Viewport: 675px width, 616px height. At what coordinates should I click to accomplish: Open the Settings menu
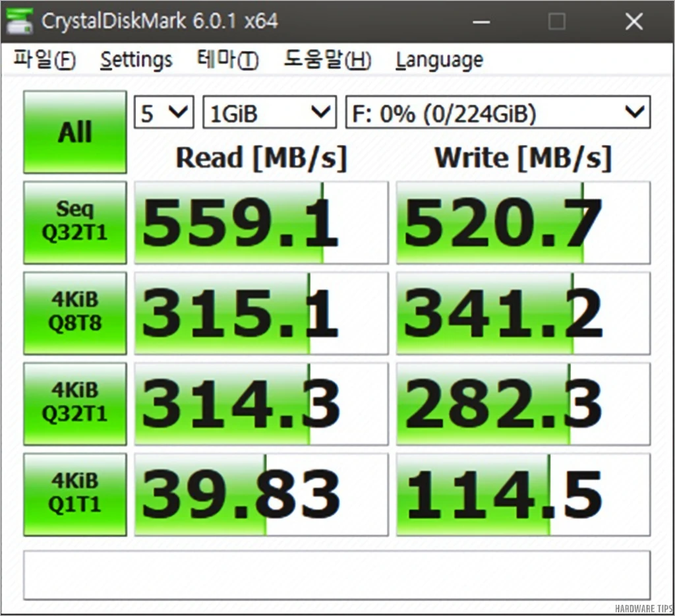click(136, 61)
